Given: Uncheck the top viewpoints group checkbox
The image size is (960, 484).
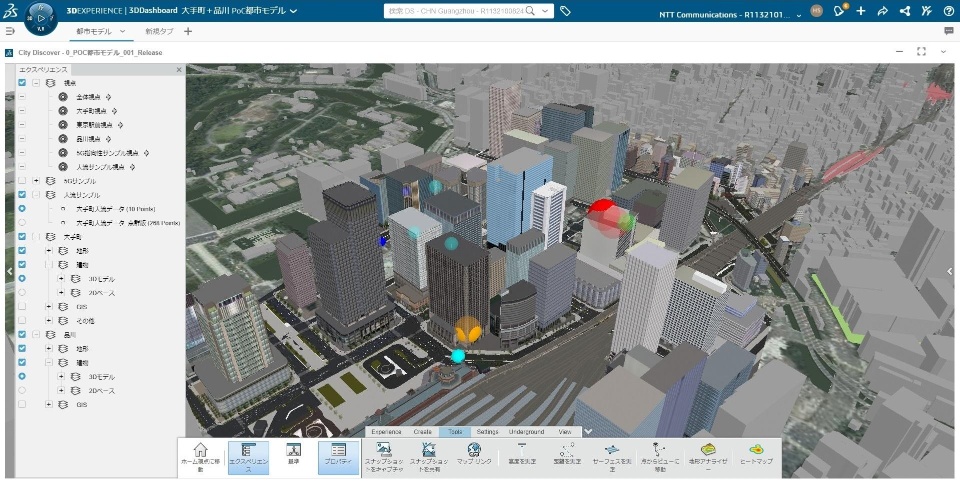Looking at the screenshot, I should pos(22,83).
